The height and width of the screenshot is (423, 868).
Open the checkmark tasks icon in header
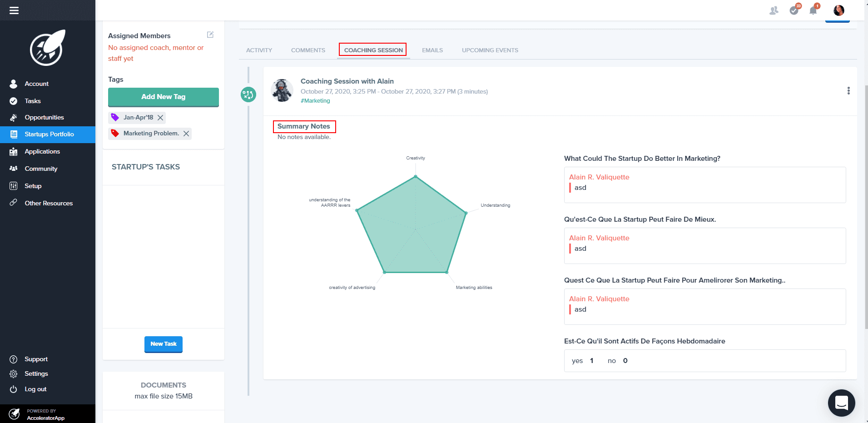(794, 10)
